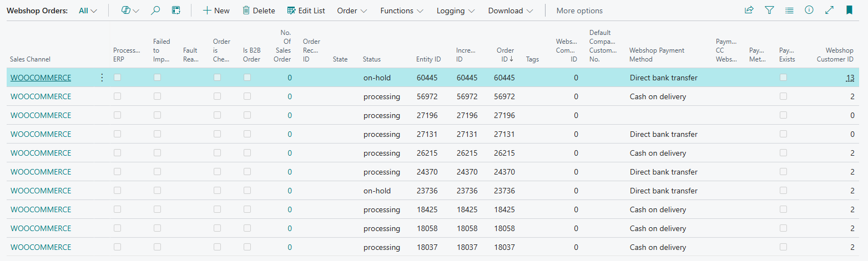Toggle Is B2B Order checkbox for order 27131
The image size is (868, 261).
click(x=247, y=134)
